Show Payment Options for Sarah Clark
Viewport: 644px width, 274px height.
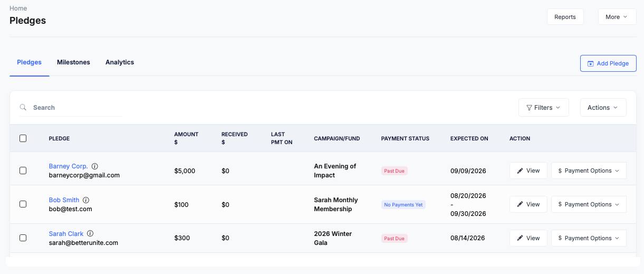point(589,238)
